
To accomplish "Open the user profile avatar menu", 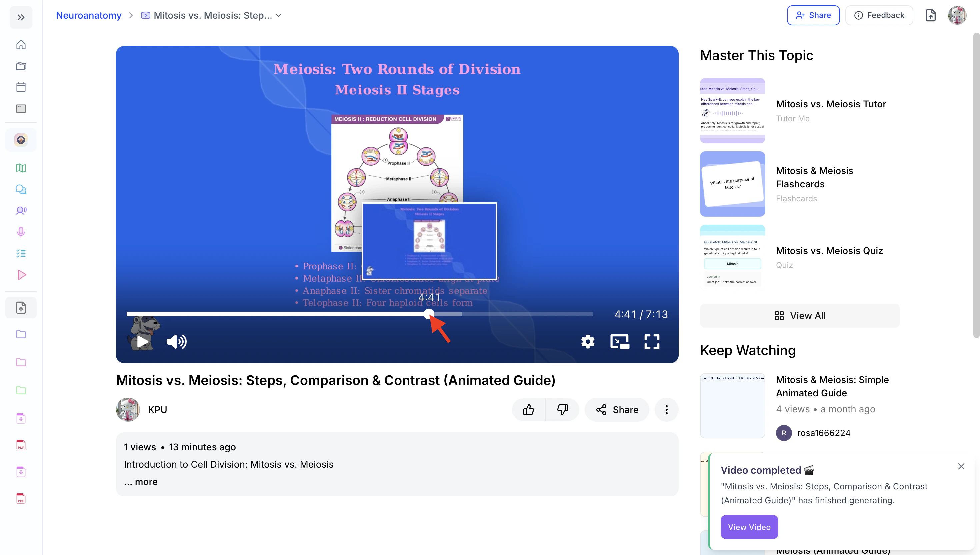I will [957, 15].
